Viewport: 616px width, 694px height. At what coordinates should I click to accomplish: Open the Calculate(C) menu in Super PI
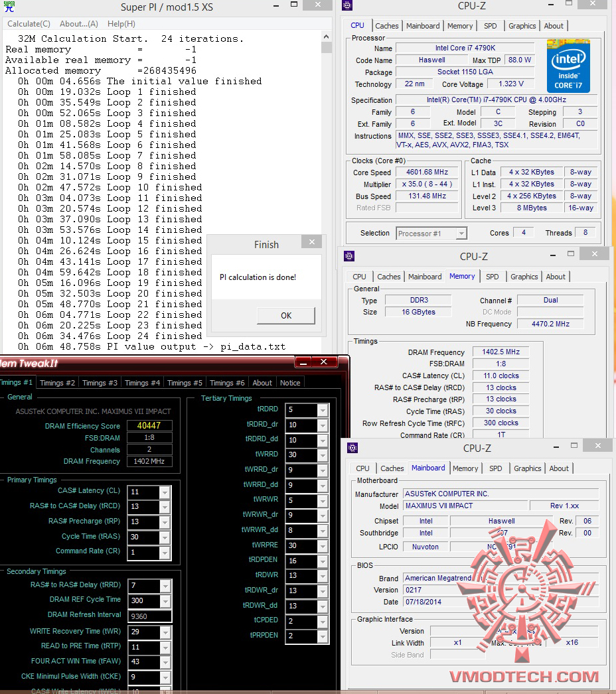click(x=29, y=24)
